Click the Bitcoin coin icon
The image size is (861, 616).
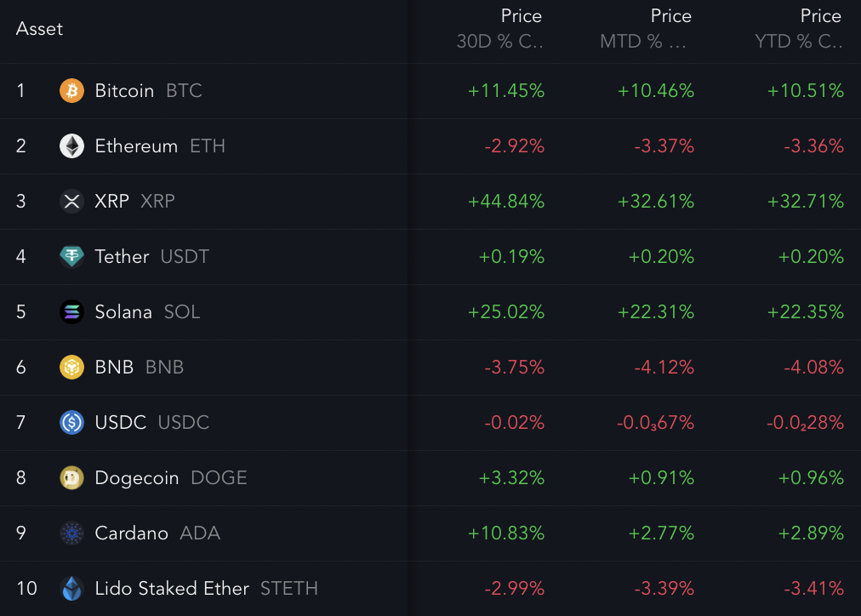pyautogui.click(x=71, y=91)
